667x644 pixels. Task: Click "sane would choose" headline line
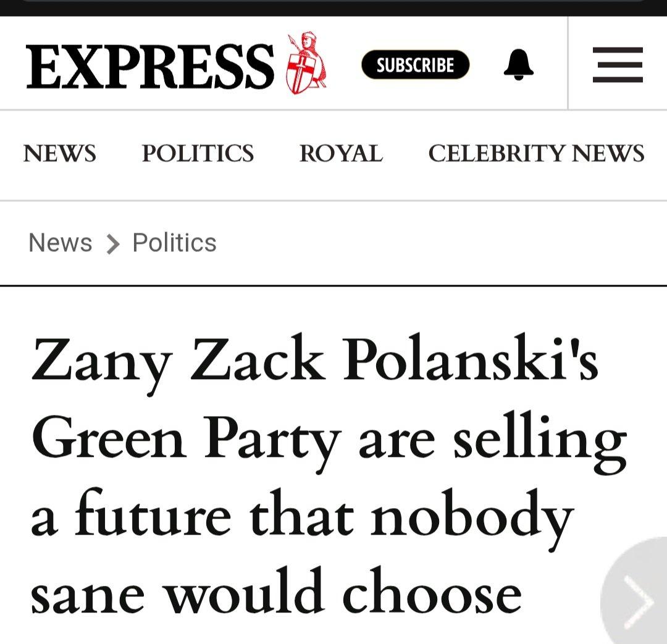(276, 594)
